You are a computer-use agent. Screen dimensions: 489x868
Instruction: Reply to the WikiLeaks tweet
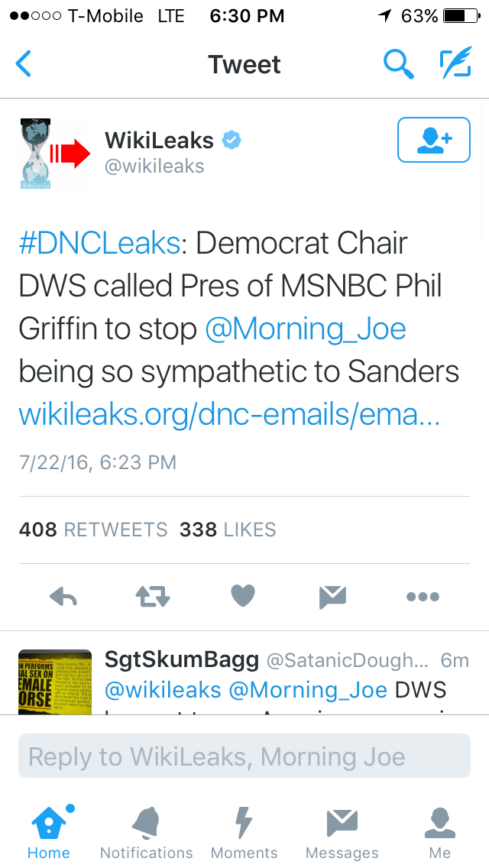(63, 597)
